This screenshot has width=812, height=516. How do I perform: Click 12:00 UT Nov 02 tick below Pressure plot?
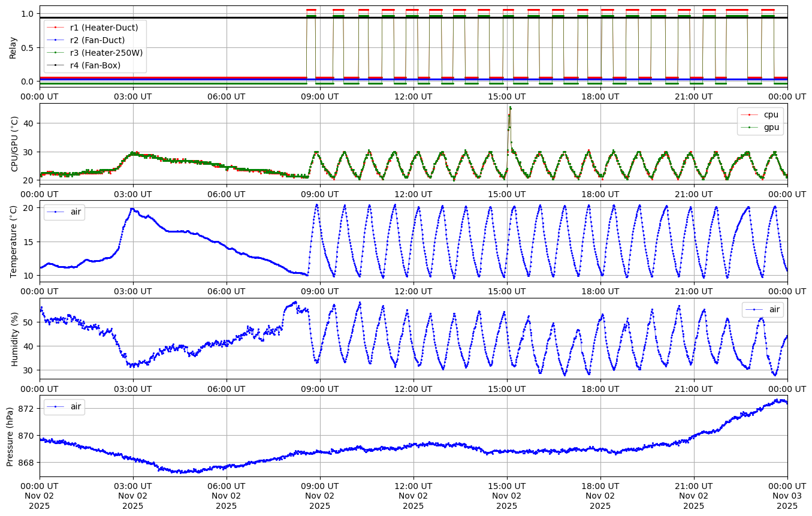[x=413, y=496]
